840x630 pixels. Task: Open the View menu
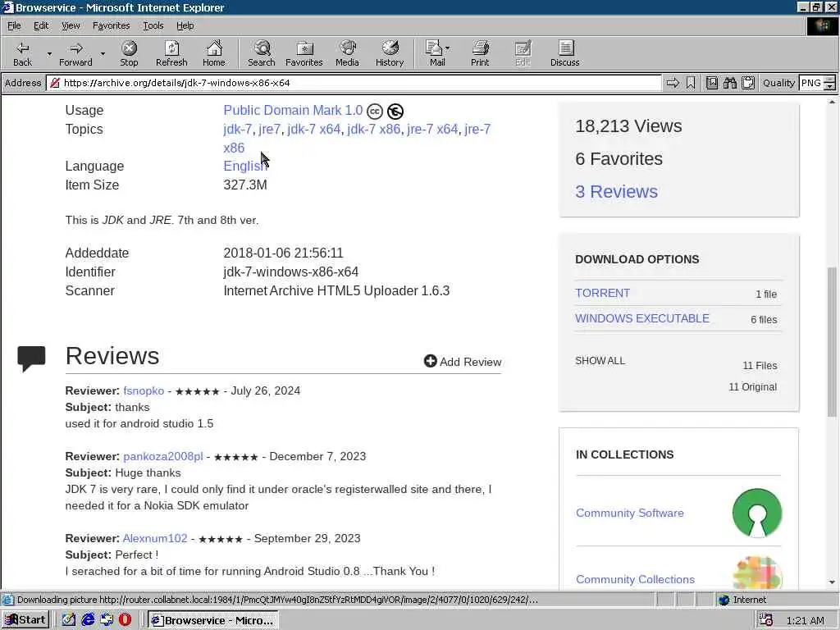(71, 25)
